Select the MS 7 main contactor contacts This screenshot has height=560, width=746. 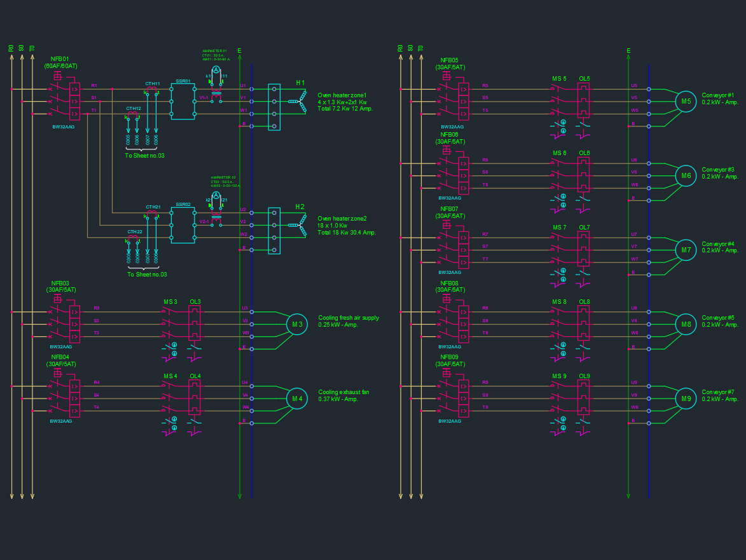pyautogui.click(x=558, y=249)
